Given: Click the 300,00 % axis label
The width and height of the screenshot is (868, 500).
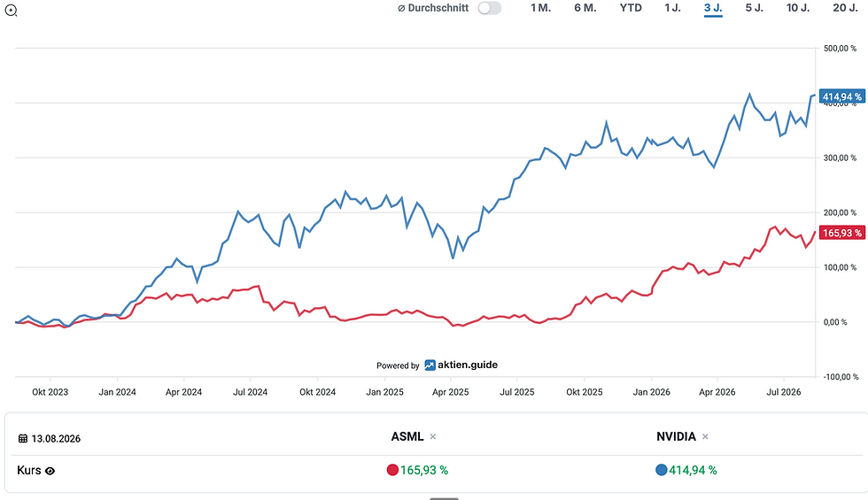Looking at the screenshot, I should (840, 158).
